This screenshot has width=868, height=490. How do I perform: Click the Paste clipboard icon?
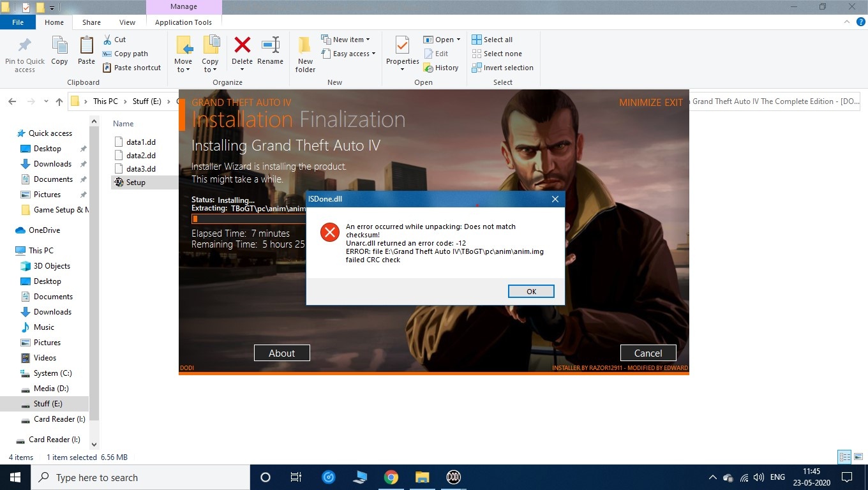[86, 47]
